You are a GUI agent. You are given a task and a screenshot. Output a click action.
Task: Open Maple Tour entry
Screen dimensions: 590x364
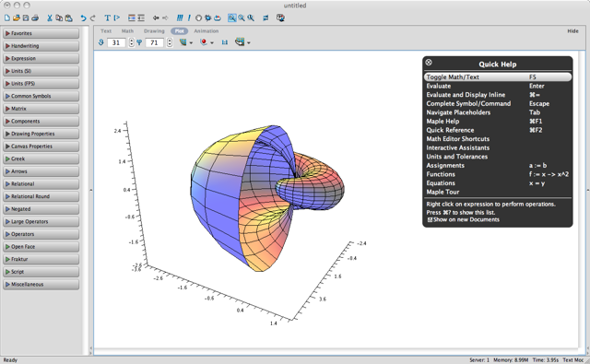(x=442, y=192)
